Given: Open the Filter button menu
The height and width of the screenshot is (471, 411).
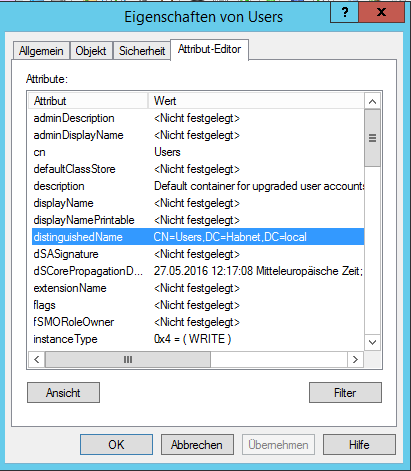Looking at the screenshot, I should 345,393.
